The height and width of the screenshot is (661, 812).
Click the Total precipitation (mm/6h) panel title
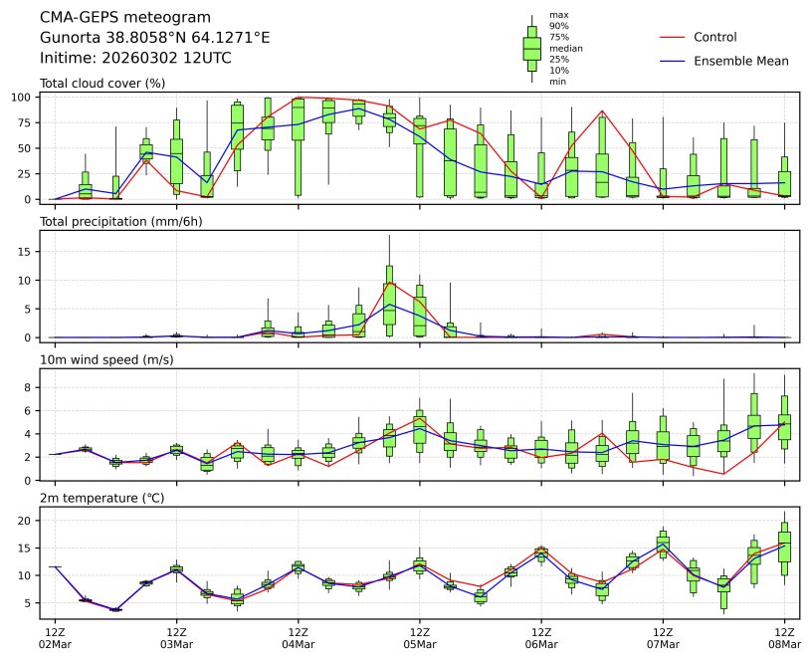pyautogui.click(x=119, y=221)
